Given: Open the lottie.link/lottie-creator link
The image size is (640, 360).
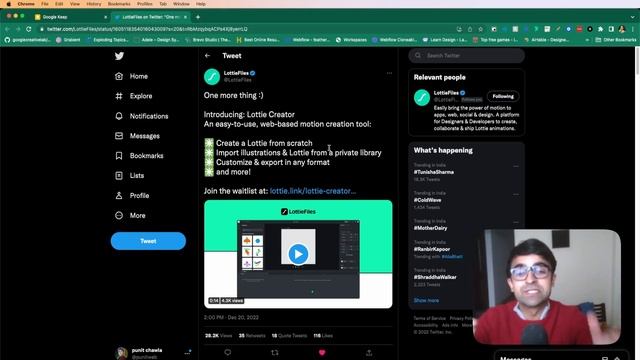Looking at the screenshot, I should coord(313,191).
